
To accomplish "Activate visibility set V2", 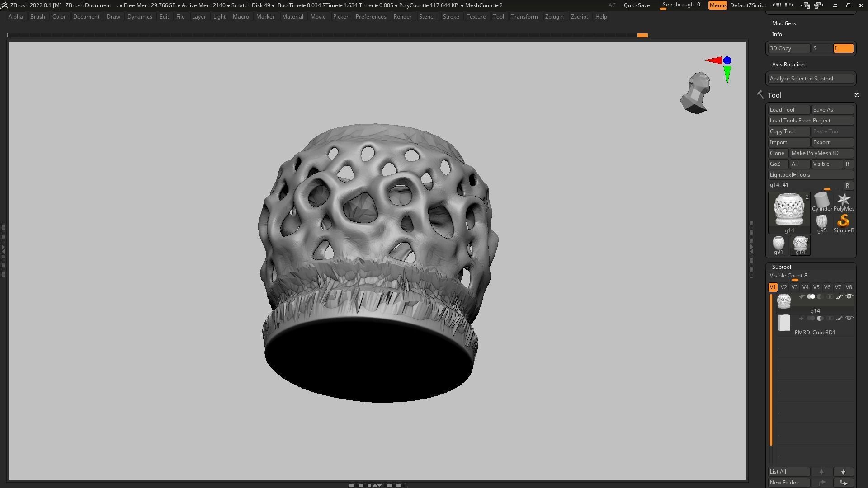I will [783, 287].
